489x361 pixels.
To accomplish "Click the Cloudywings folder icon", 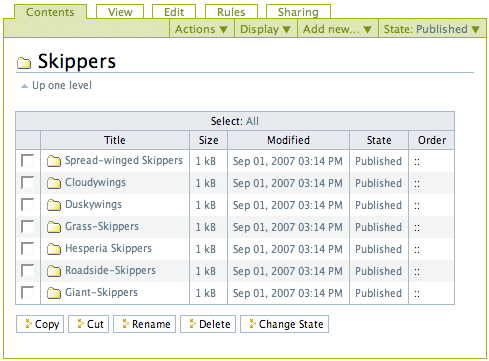I will (x=54, y=183).
